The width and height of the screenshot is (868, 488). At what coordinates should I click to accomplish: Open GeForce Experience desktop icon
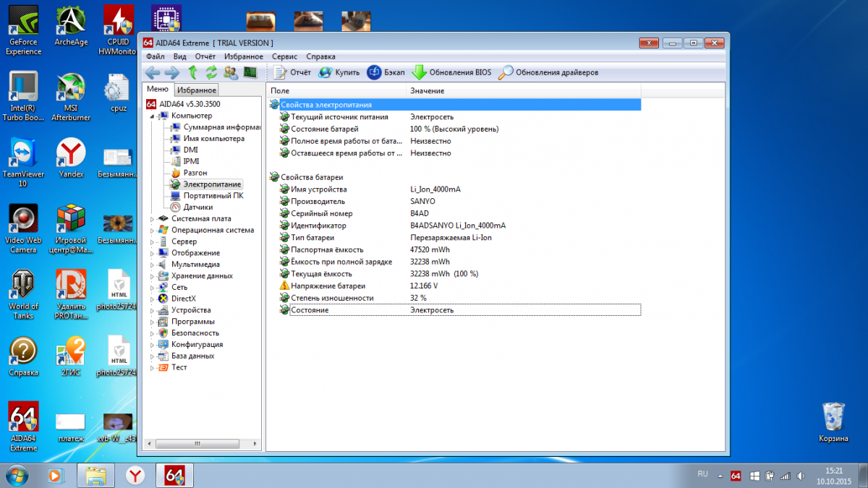click(23, 30)
